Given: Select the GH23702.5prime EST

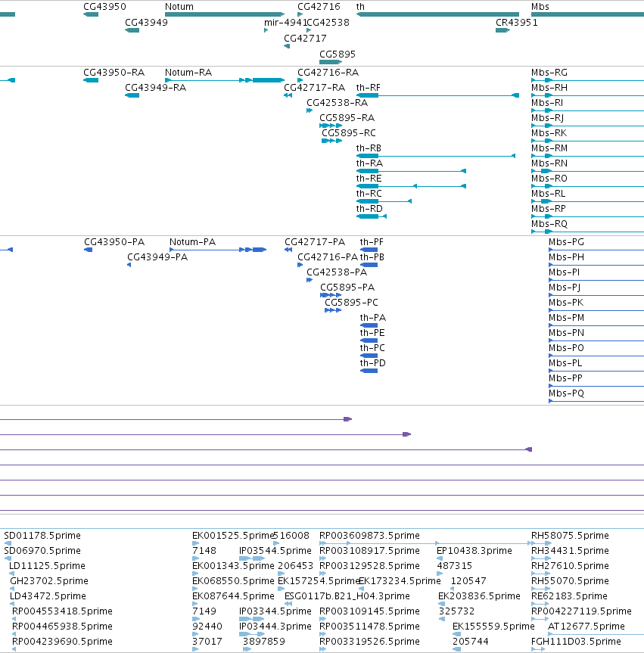Looking at the screenshot, I should (12, 589).
